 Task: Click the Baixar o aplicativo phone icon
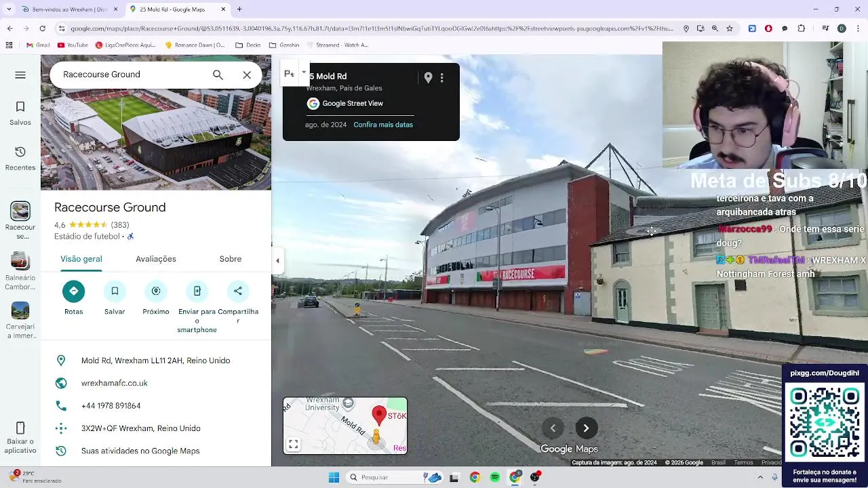point(20,428)
